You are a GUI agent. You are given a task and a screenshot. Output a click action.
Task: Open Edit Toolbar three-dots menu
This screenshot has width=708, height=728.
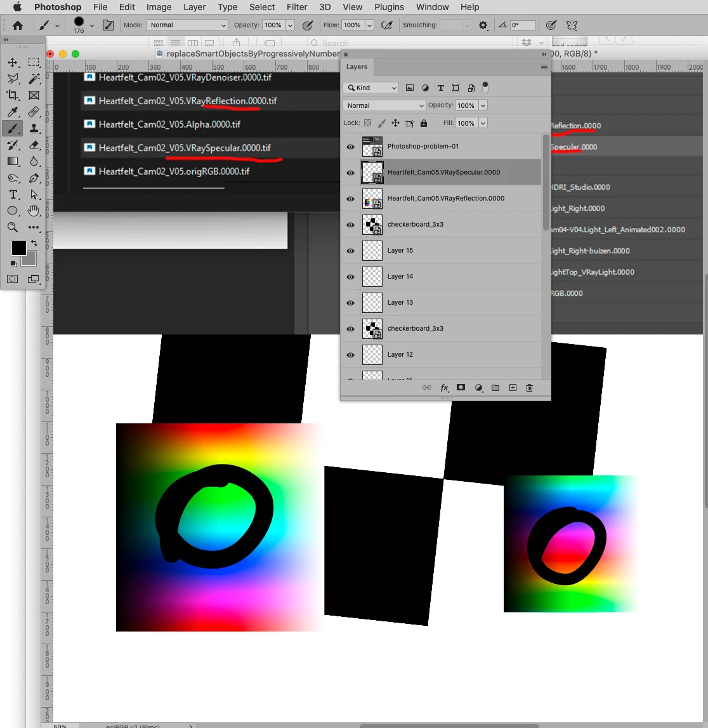tap(34, 227)
